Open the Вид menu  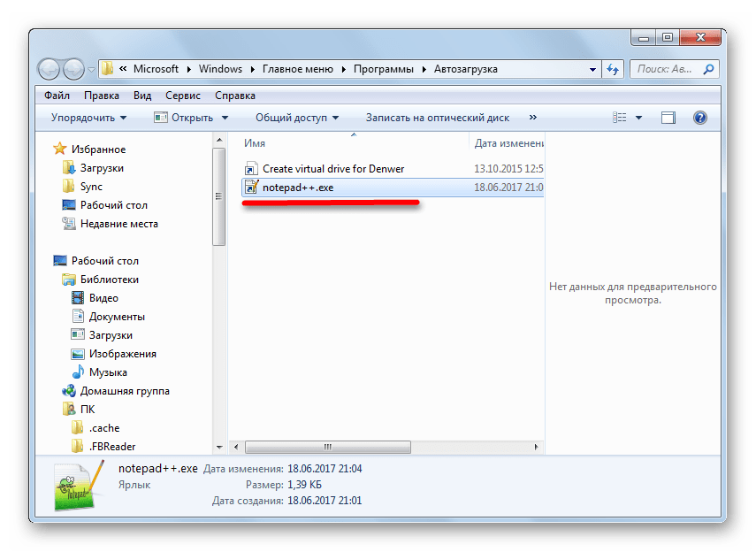(x=142, y=96)
